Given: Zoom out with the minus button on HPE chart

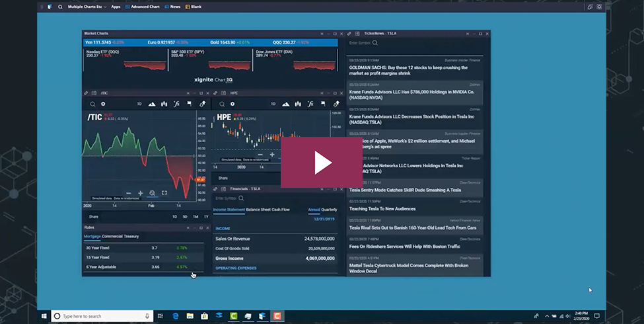Looking at the screenshot, I should tap(260, 155).
